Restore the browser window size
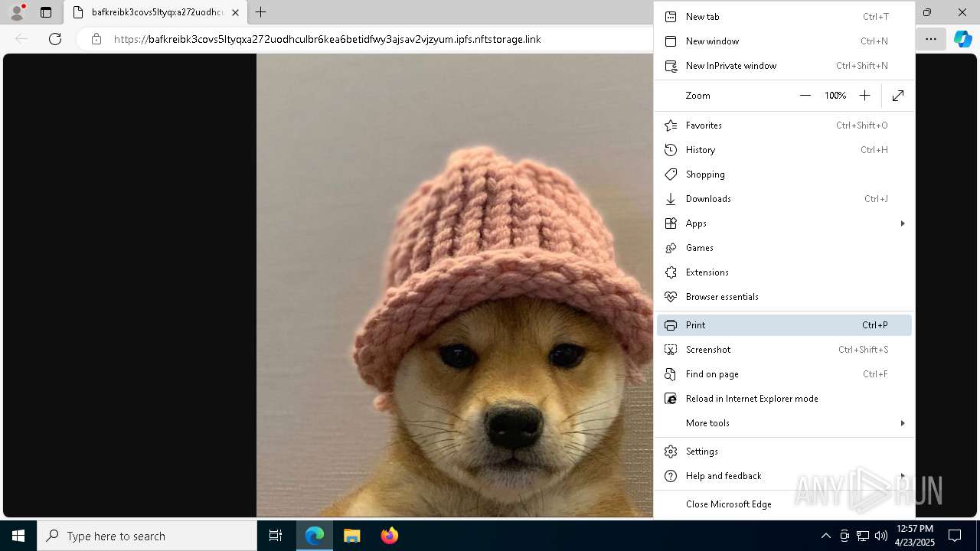 pos(927,12)
